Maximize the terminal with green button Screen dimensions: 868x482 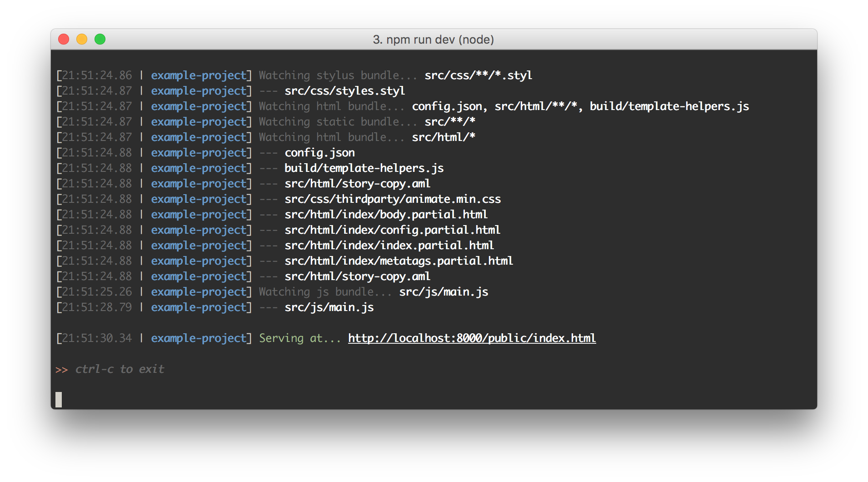click(x=100, y=40)
